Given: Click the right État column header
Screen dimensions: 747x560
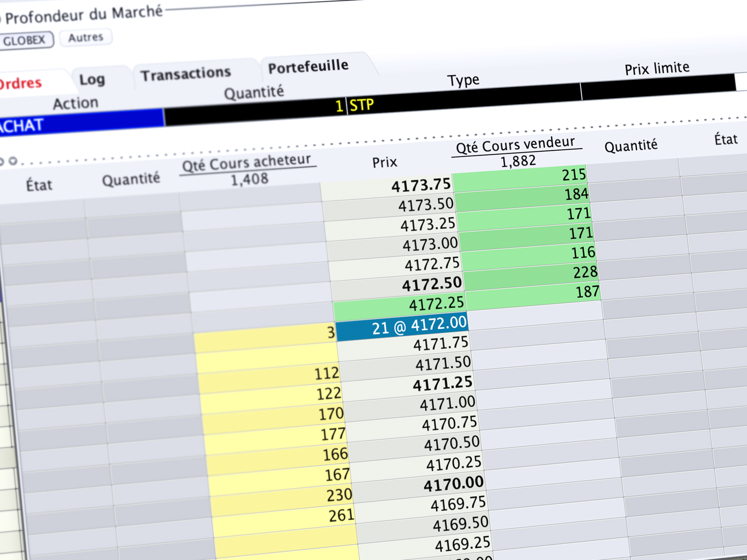Looking at the screenshot, I should [726, 139].
